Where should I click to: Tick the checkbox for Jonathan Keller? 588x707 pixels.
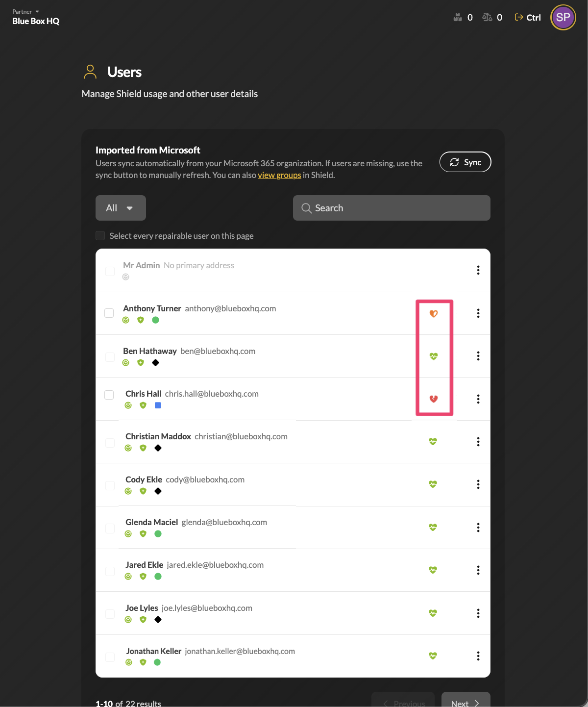(110, 657)
